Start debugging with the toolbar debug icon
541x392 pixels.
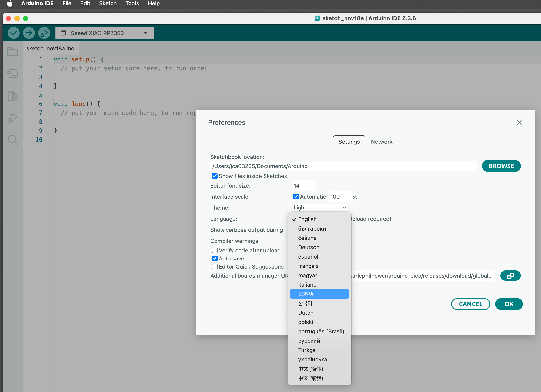click(44, 33)
